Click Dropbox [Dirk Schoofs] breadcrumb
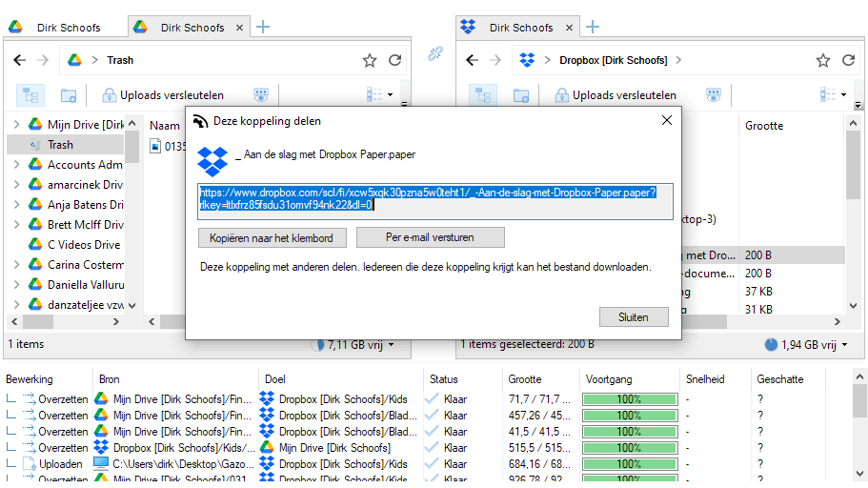The width and height of the screenshot is (868, 488). click(x=614, y=60)
